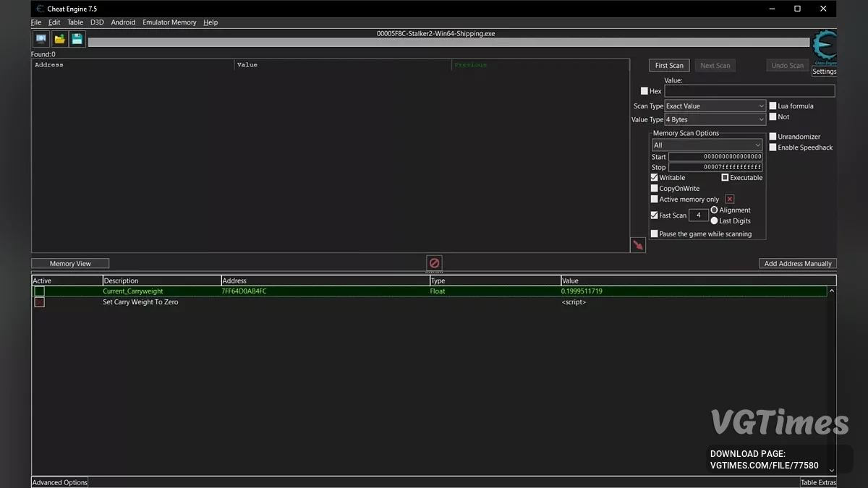Open the Scan Type dropdown
Screen dimensions: 868x488
coord(715,106)
